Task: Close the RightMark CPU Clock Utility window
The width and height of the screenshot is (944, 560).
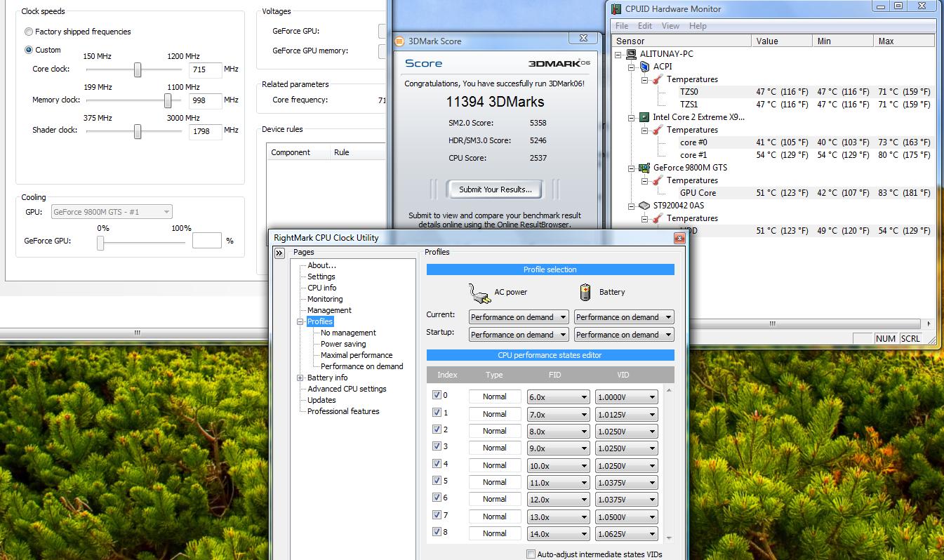Action: click(x=679, y=238)
